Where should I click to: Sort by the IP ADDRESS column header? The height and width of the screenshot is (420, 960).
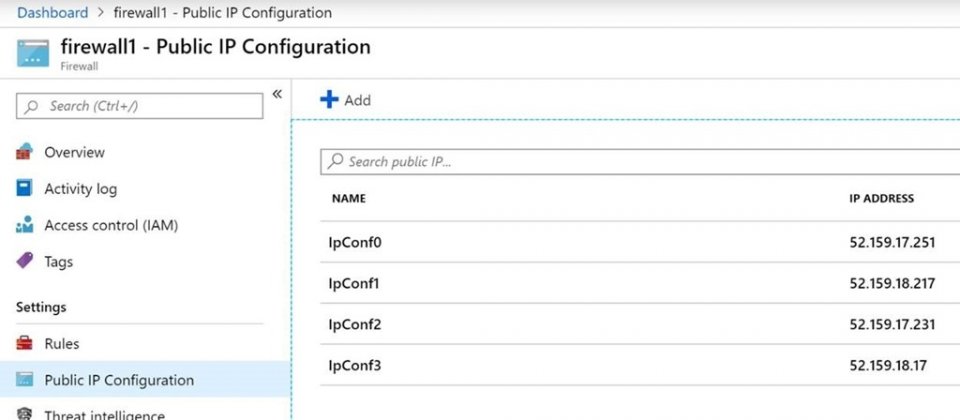click(x=882, y=198)
